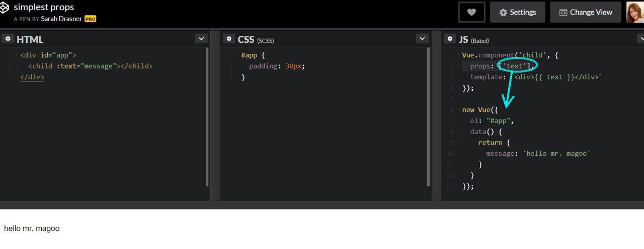Image resolution: width=644 pixels, height=249 pixels.
Task: Click the Vue.component('child' code line
Action: click(x=510, y=55)
